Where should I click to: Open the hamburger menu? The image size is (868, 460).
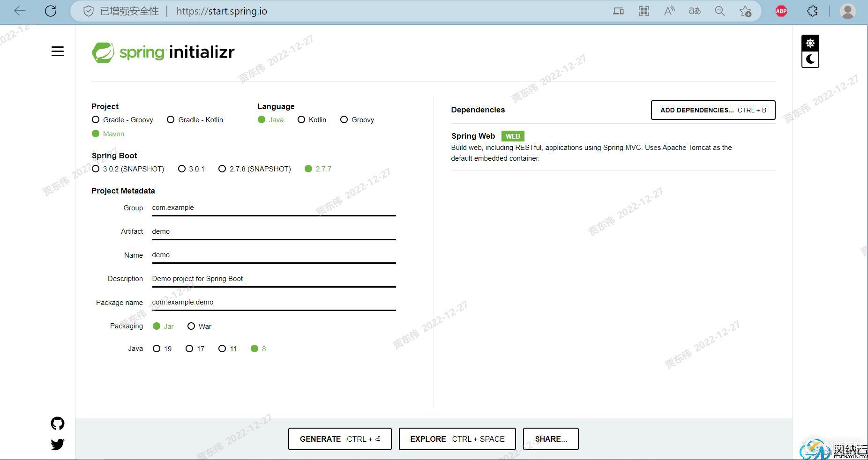58,52
